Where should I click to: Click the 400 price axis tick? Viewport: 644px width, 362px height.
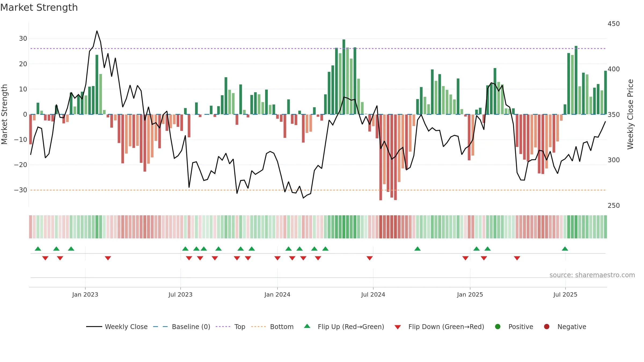[614, 69]
